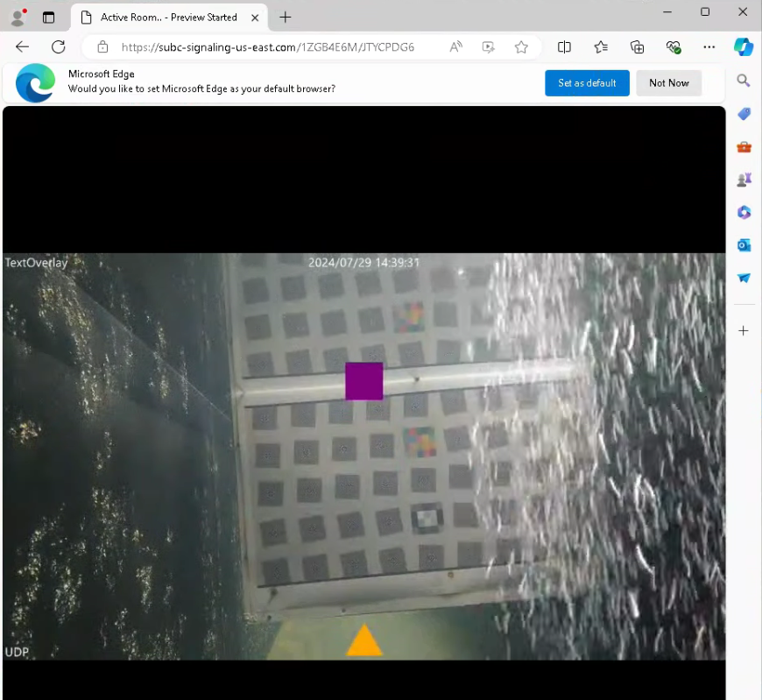The height and width of the screenshot is (700, 762).
Task: Open the Copilot icon in toolbar
Action: (x=744, y=47)
